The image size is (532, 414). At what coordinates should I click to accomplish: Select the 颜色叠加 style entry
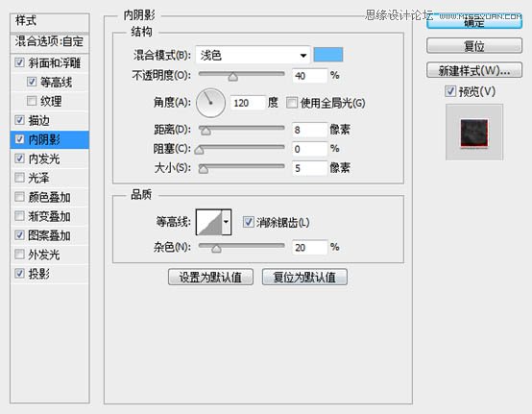(50, 197)
